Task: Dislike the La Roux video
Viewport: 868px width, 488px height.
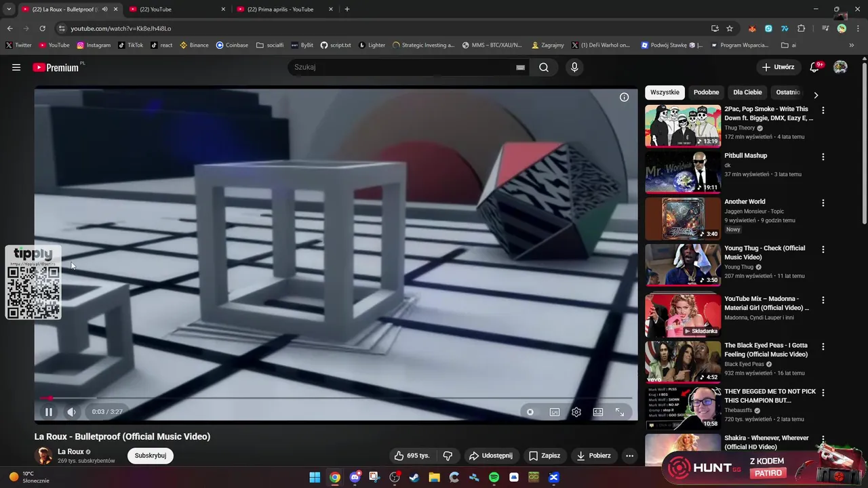Action: coord(448,455)
